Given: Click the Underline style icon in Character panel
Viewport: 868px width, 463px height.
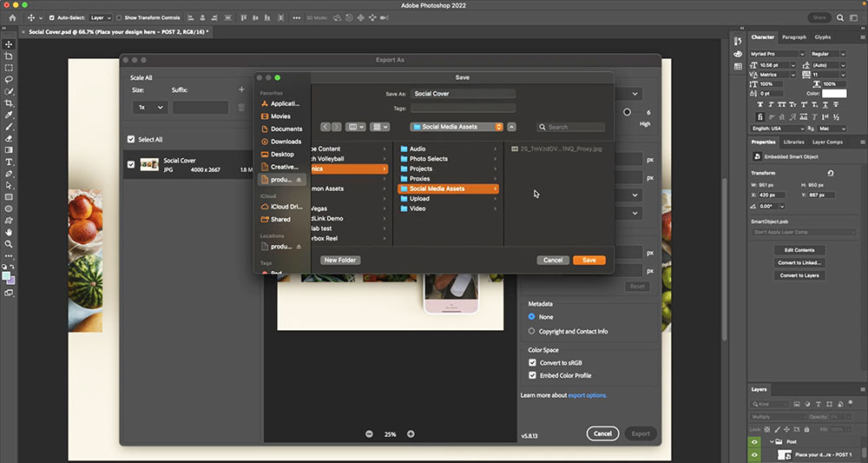Looking at the screenshot, I should tap(825, 104).
